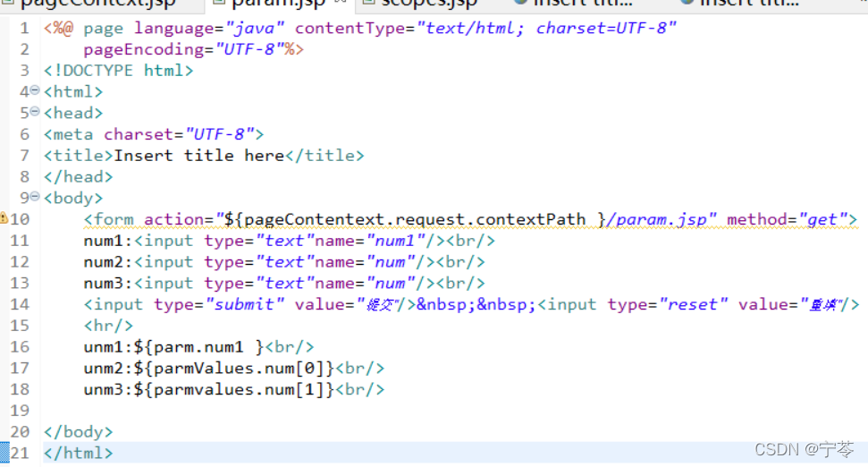Switch to the scopes.jsp editor tab
Image resolution: width=868 pixels, height=467 pixels.
429,4
